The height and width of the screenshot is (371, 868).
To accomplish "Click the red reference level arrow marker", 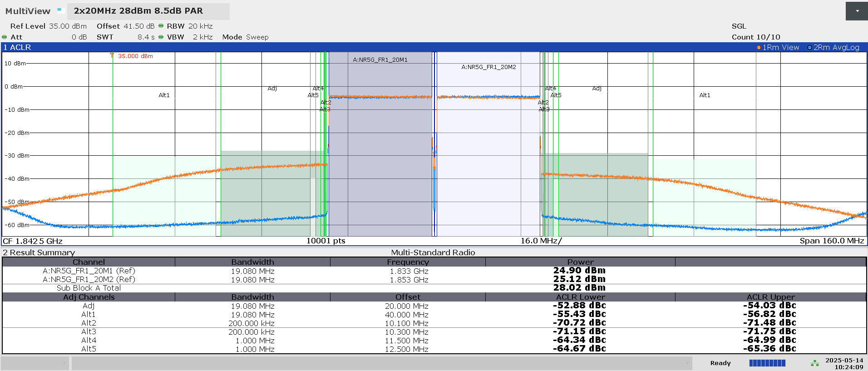I will pyautogui.click(x=112, y=55).
